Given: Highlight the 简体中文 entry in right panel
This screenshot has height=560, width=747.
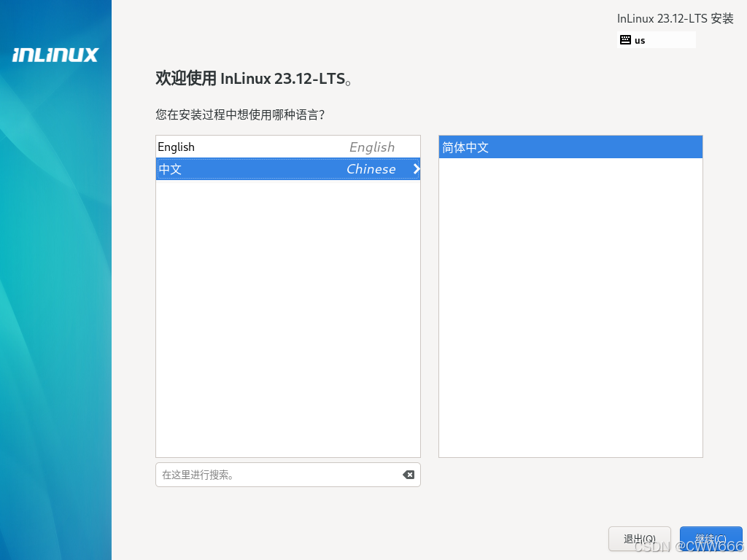Looking at the screenshot, I should [570, 147].
